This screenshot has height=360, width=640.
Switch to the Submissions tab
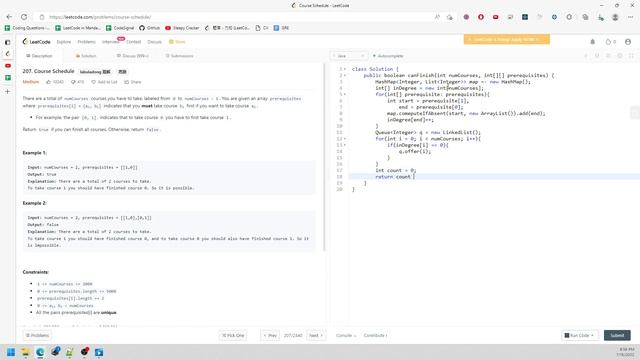[180, 56]
